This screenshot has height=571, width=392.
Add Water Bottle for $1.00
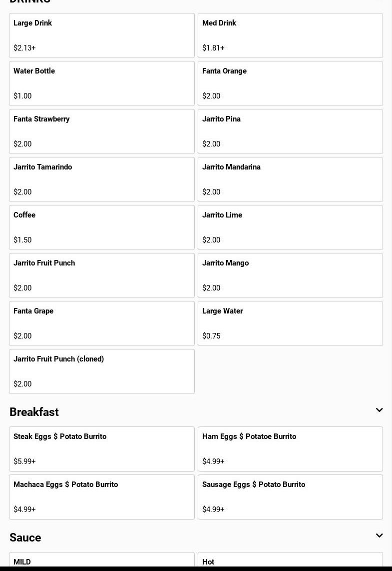[101, 83]
